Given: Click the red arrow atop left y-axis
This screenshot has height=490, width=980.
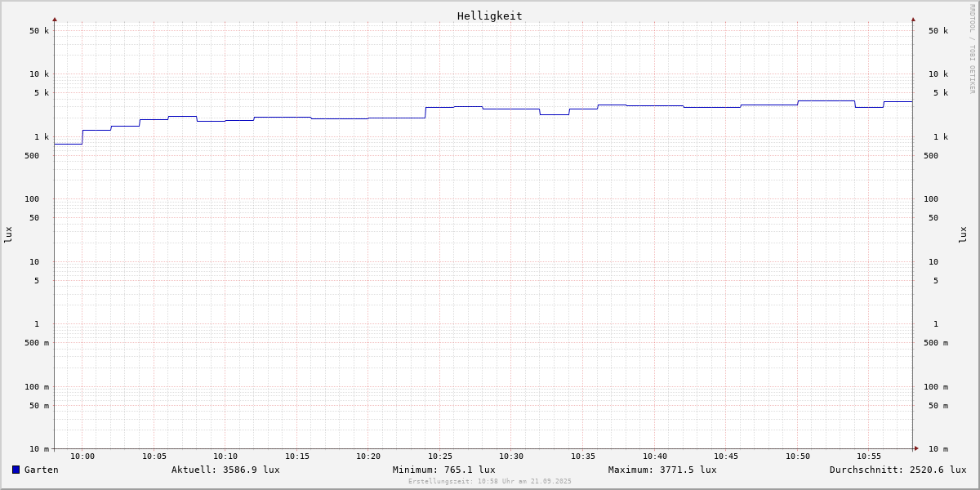Looking at the screenshot, I should point(55,19).
